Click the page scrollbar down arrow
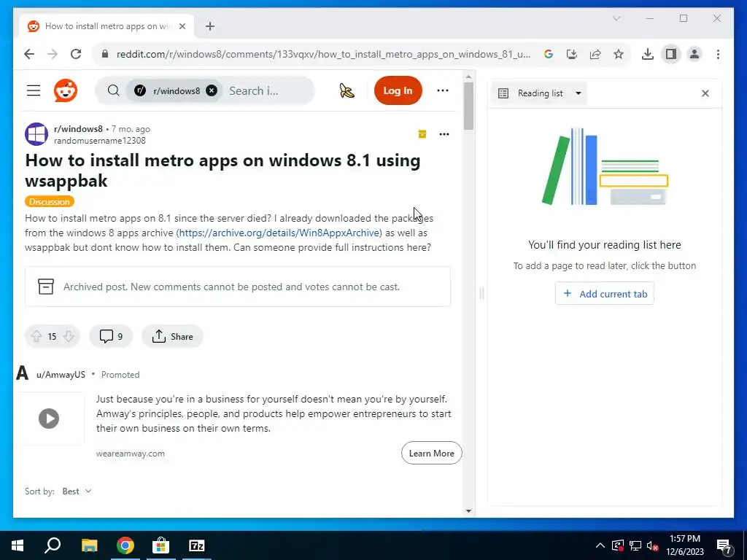The height and width of the screenshot is (560, 747). pos(469,511)
